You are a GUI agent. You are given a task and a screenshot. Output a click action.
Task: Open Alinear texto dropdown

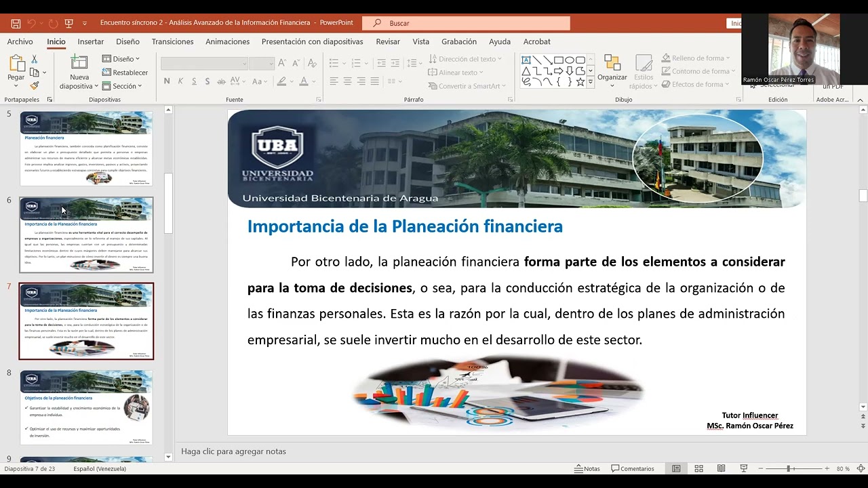click(x=456, y=73)
